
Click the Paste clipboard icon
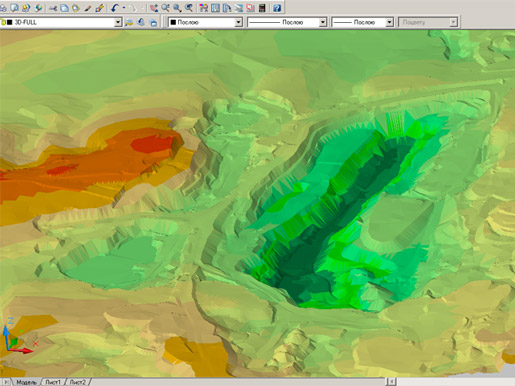[76, 8]
